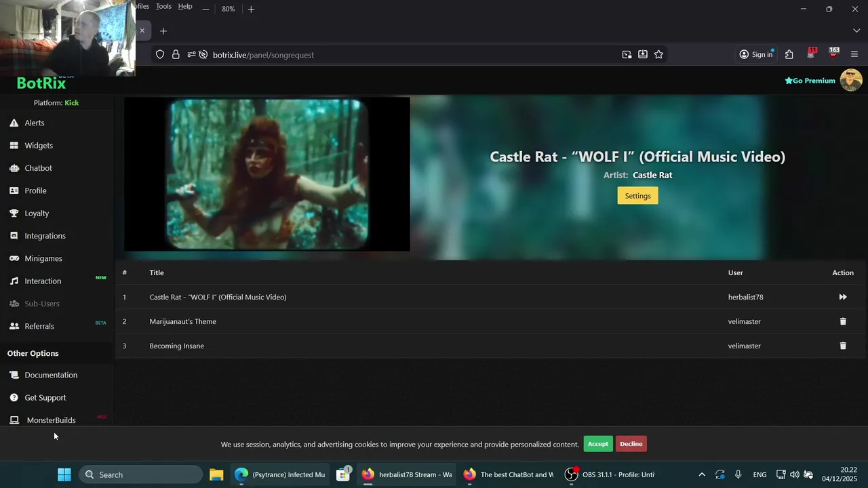This screenshot has width=868, height=488.
Task: Switch to the OBS 31.1.1 window
Action: pos(610,474)
